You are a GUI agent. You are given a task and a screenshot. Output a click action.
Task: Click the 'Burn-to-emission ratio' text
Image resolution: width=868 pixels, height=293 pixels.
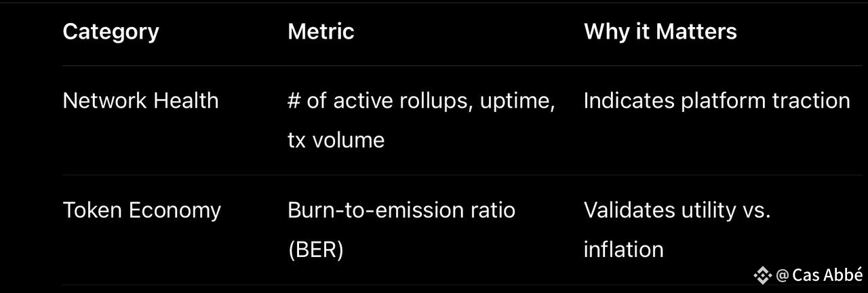(401, 210)
